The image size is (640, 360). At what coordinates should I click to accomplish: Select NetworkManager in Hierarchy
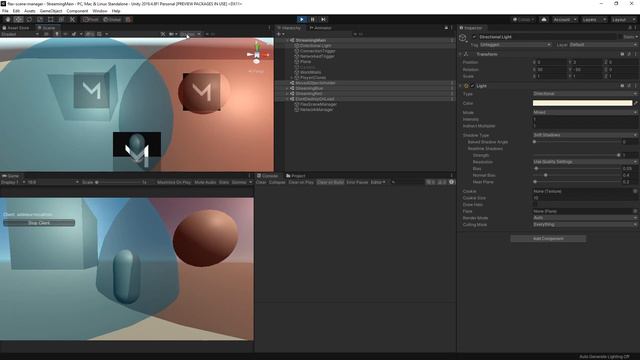[x=316, y=109]
